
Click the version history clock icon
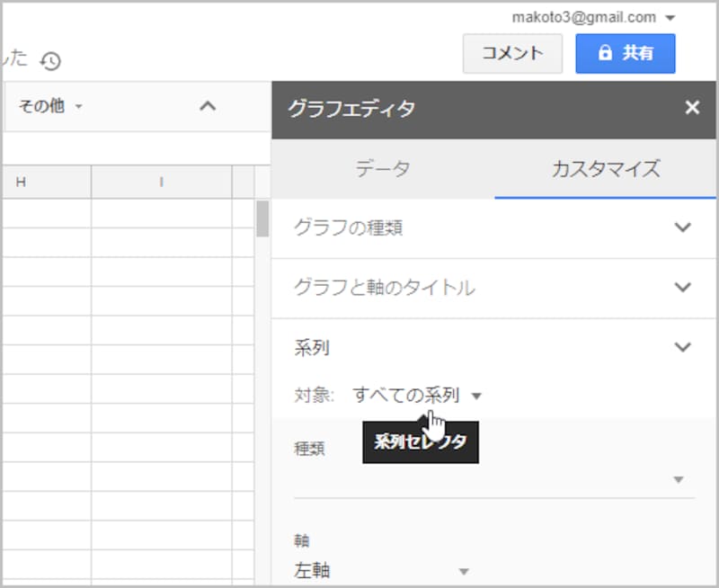51,61
